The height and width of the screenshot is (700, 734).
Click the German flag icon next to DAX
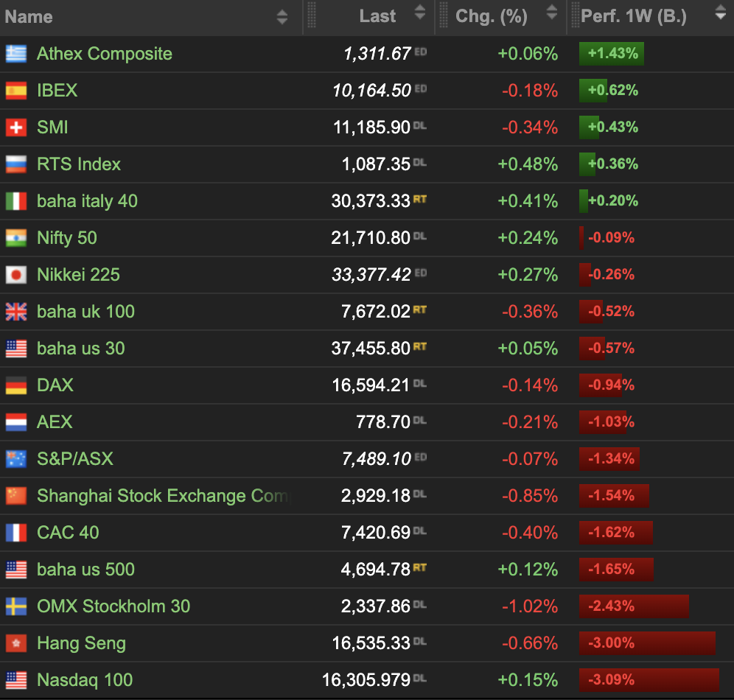coord(16,385)
